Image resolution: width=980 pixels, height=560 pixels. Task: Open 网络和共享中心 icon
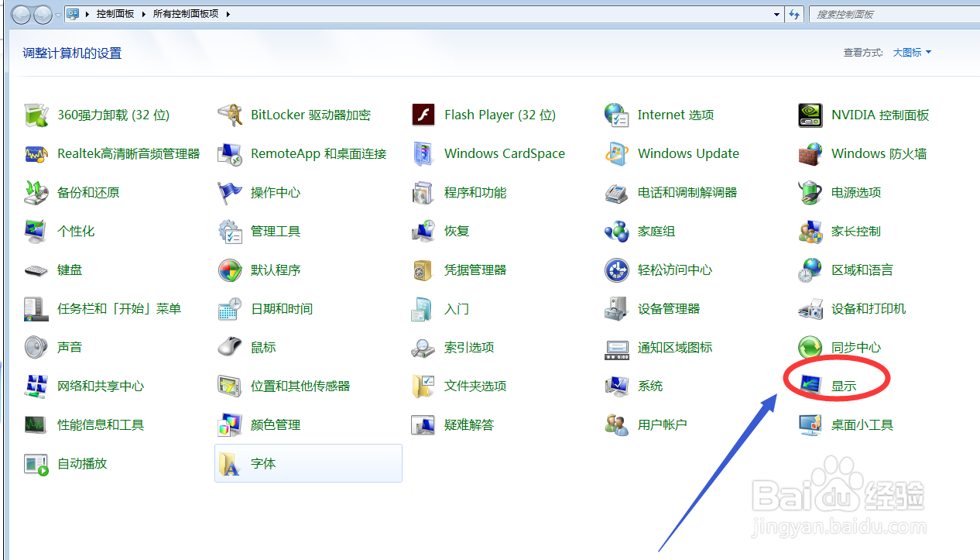36,387
